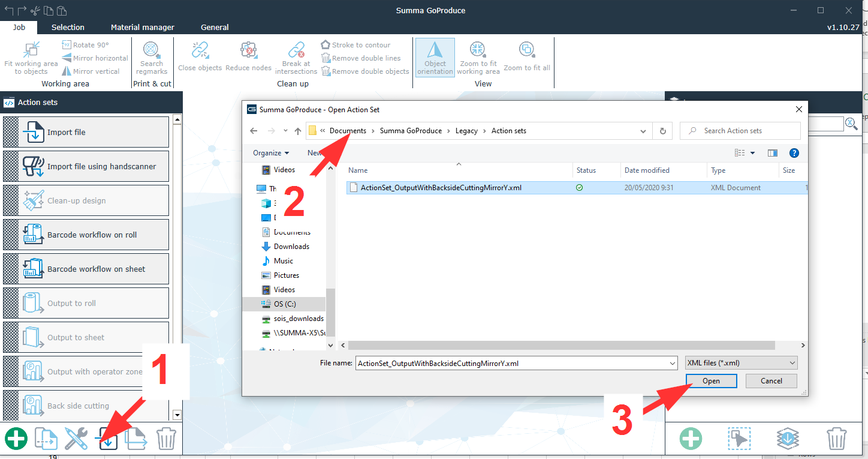868x459 pixels.
Task: Run Barcode workflow on roll action
Action: point(86,235)
